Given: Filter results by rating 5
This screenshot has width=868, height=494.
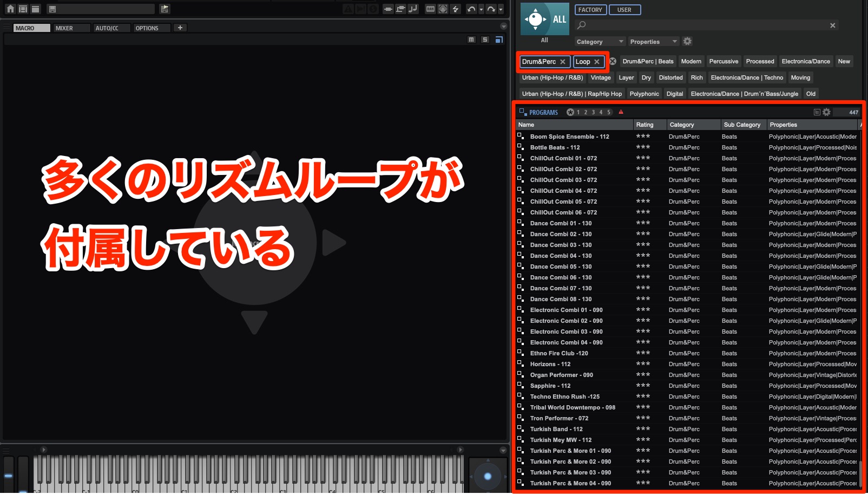Looking at the screenshot, I should click(608, 112).
